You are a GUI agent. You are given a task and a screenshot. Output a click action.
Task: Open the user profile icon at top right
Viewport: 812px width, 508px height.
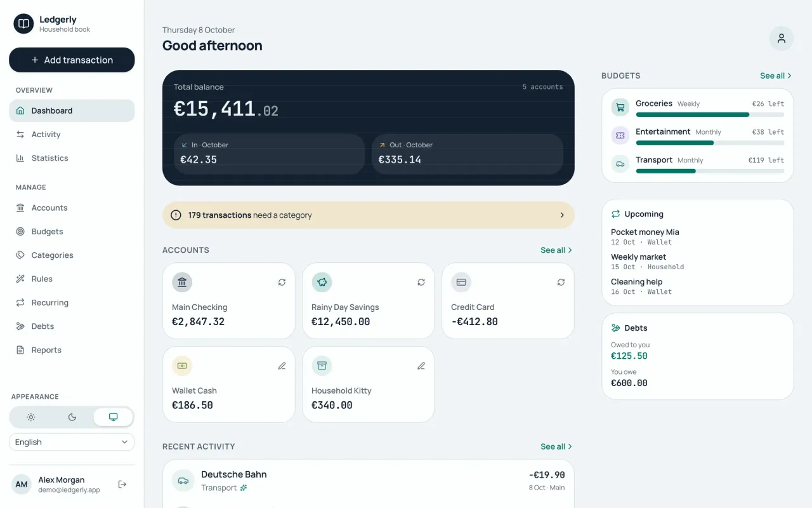point(782,38)
